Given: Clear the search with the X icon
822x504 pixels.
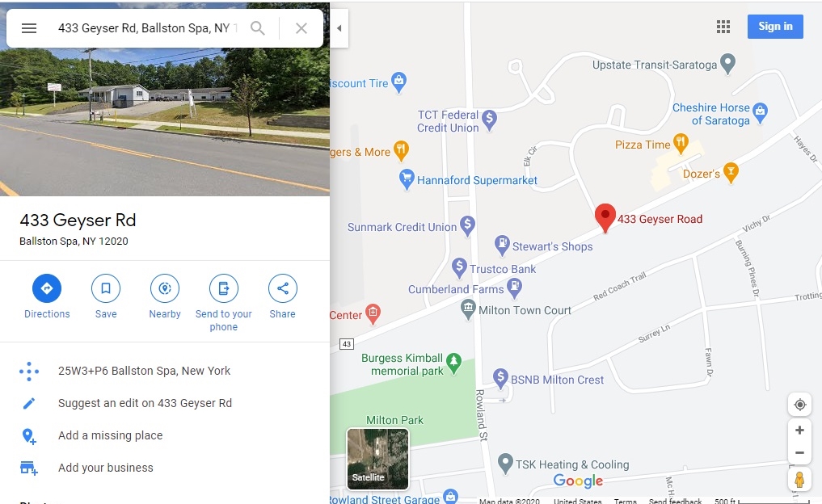Looking at the screenshot, I should coord(301,28).
